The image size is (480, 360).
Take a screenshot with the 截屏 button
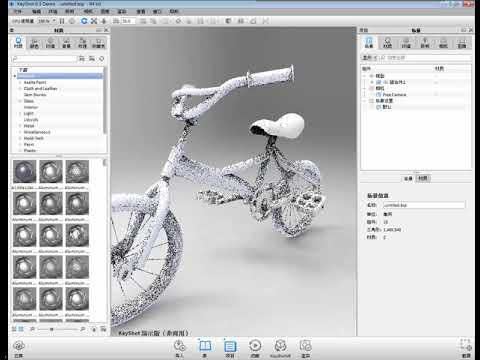tap(466, 348)
